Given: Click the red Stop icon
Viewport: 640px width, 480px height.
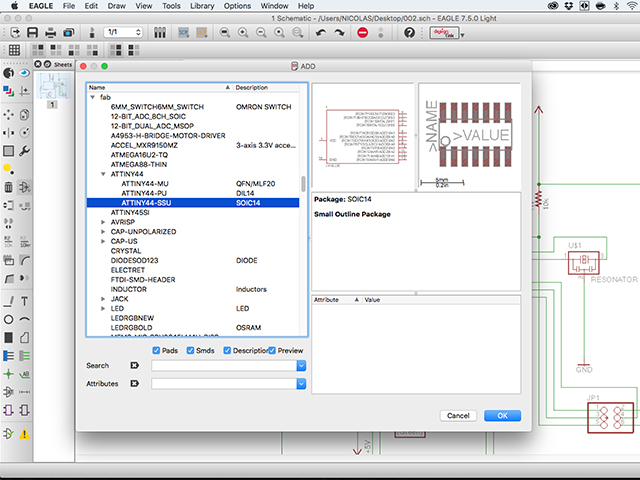Looking at the screenshot, I should pos(362,33).
